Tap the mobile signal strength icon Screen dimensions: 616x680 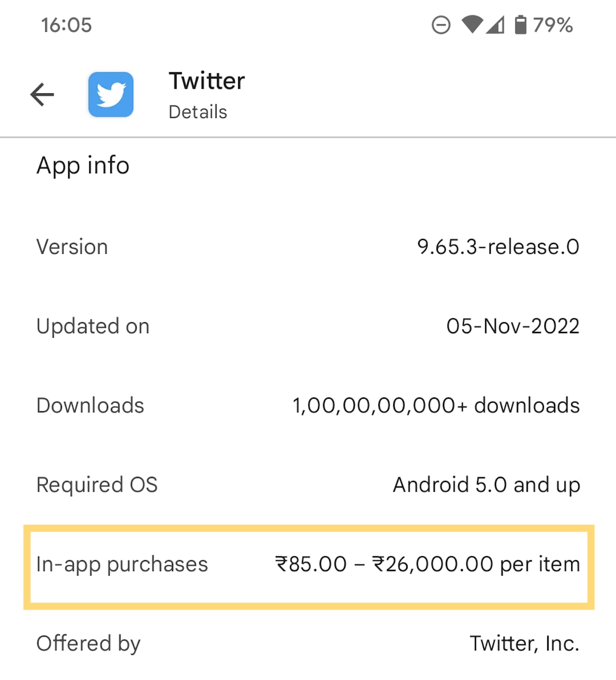(495, 25)
